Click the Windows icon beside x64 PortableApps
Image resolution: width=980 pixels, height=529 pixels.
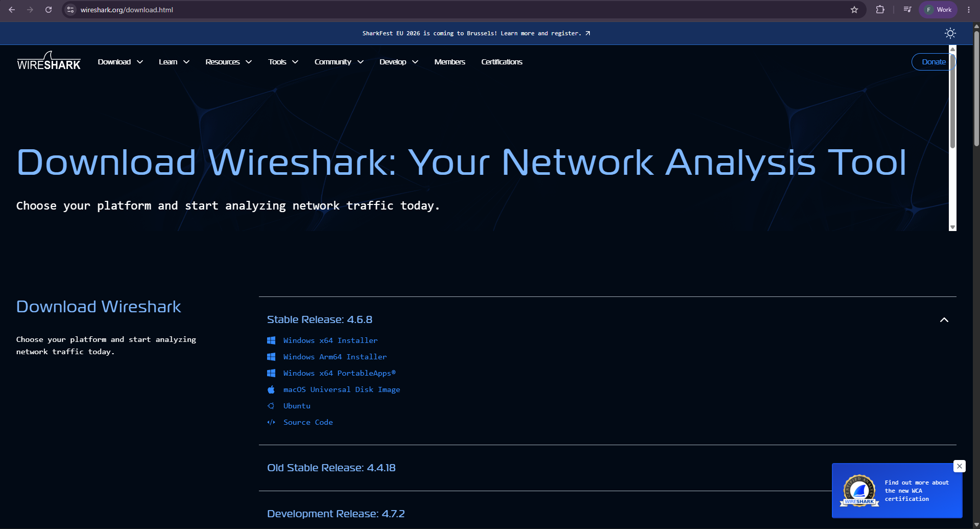(271, 373)
